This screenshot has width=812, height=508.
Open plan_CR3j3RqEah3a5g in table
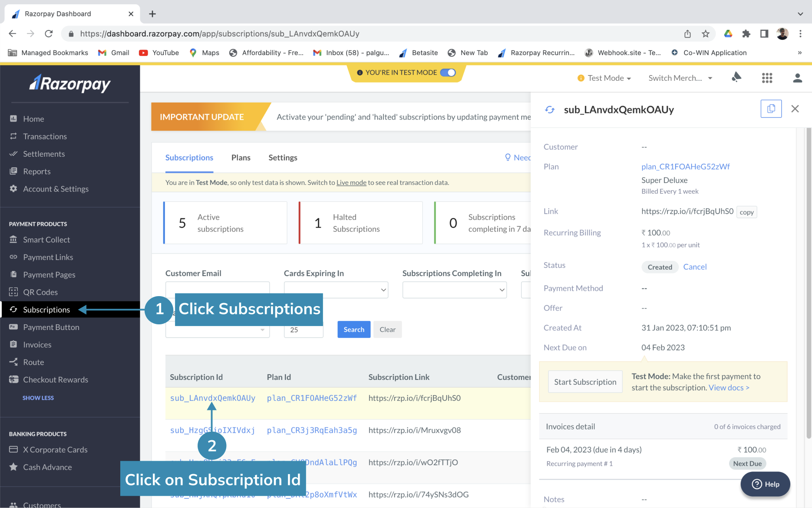click(x=312, y=430)
